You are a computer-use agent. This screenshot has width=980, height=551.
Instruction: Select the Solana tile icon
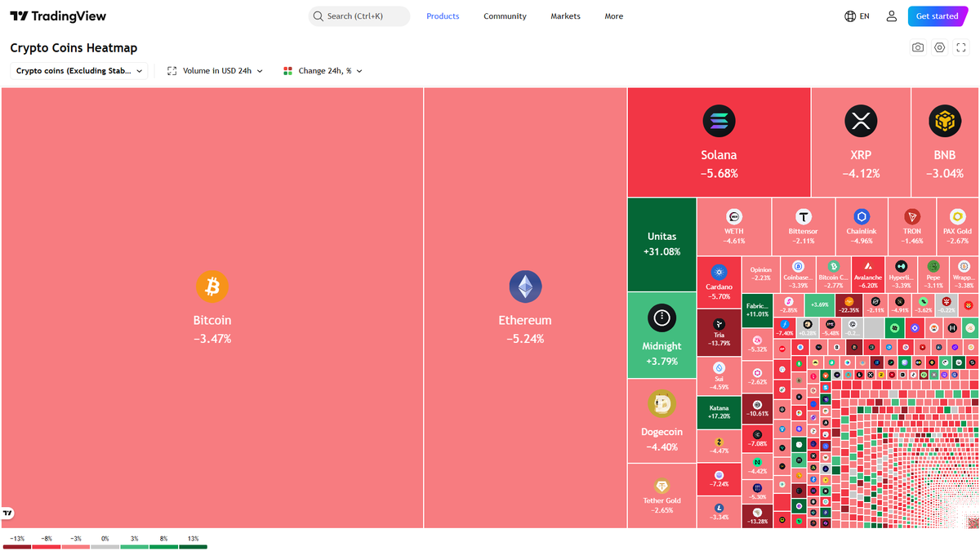click(719, 121)
